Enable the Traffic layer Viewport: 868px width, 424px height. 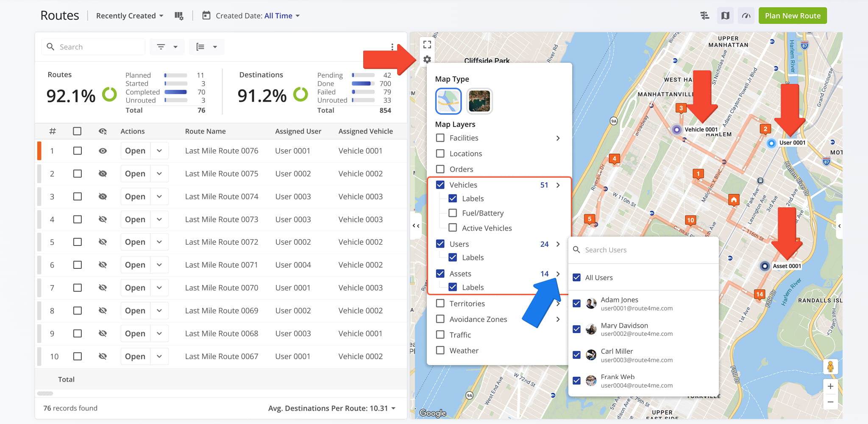click(x=440, y=335)
